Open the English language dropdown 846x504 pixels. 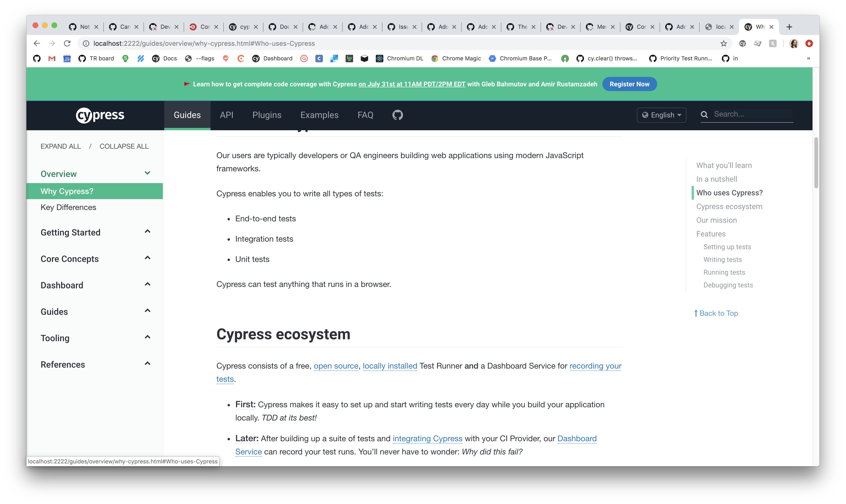click(661, 115)
